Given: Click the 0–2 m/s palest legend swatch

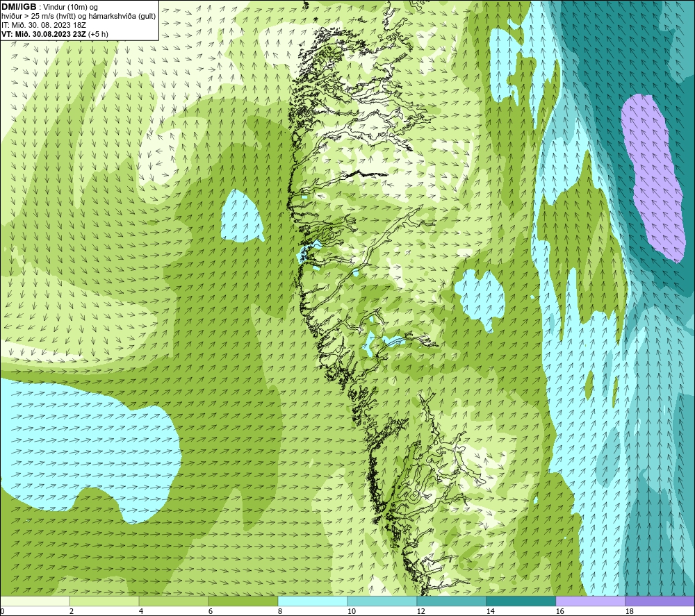Looking at the screenshot, I should [35, 601].
